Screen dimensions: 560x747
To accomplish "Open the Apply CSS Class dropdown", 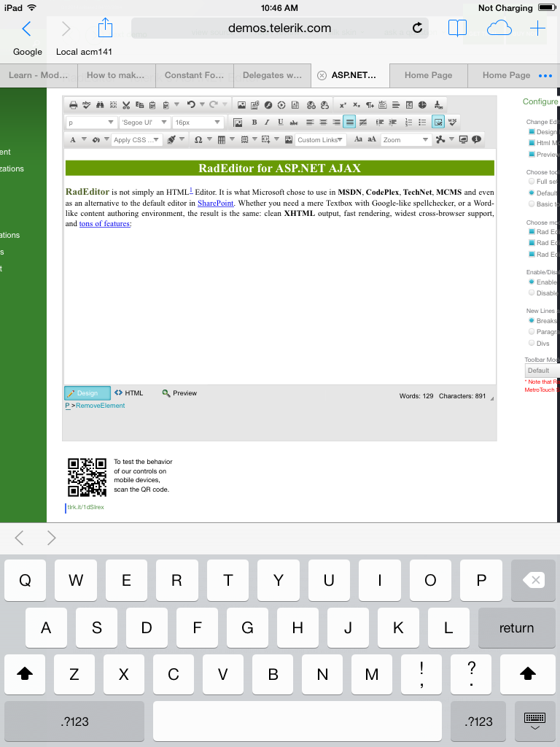I will coord(137,139).
